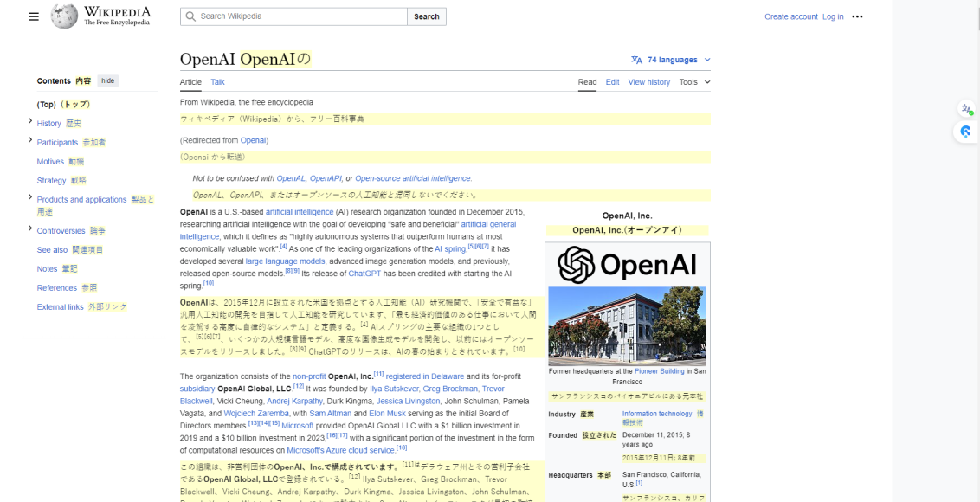Open Open-source artificial intelligence link

click(412, 178)
